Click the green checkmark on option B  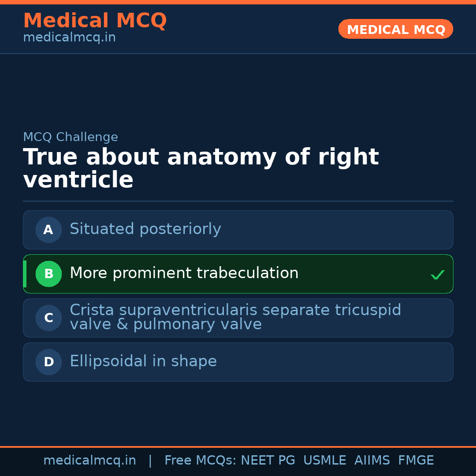click(x=437, y=275)
